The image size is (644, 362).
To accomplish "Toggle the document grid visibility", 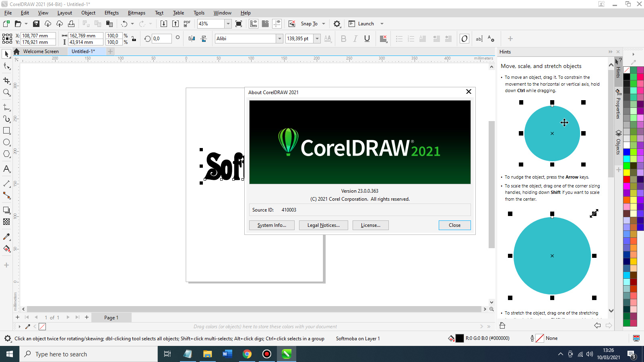I will [265, 23].
